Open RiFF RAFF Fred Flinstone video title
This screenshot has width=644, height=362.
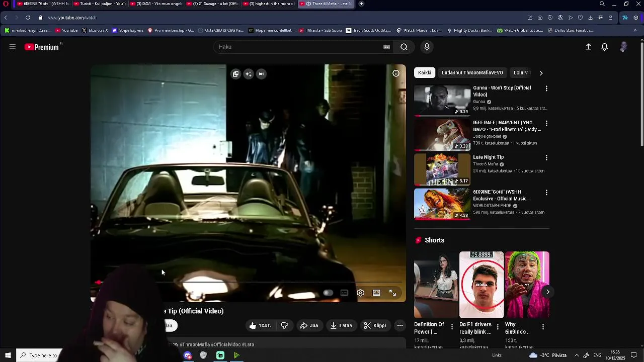pyautogui.click(x=507, y=126)
